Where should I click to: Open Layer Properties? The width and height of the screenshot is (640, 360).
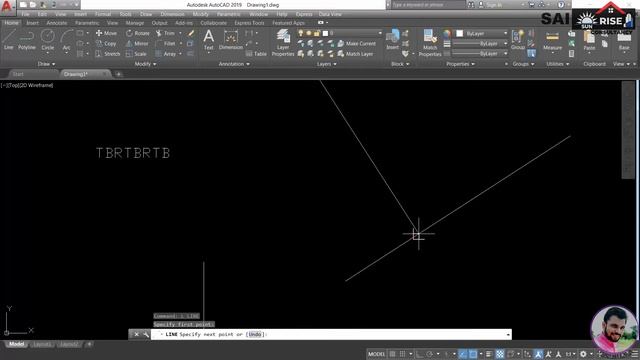283,42
